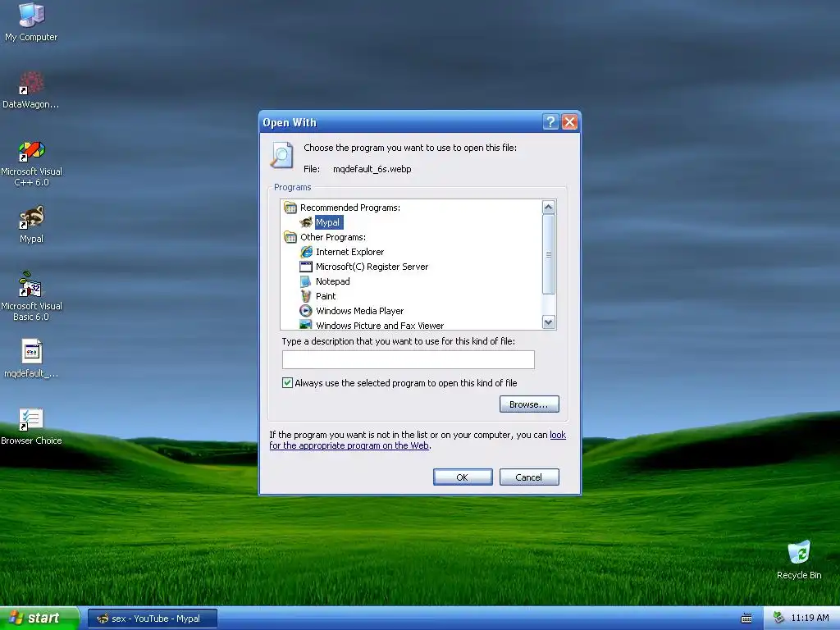Click the Other Programs heading

(333, 237)
